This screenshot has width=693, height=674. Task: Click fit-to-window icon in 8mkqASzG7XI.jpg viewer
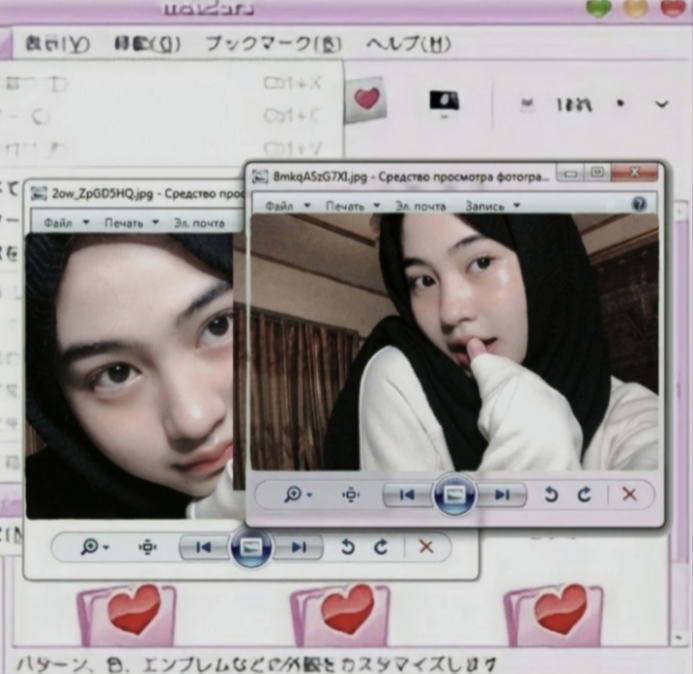[x=351, y=495]
